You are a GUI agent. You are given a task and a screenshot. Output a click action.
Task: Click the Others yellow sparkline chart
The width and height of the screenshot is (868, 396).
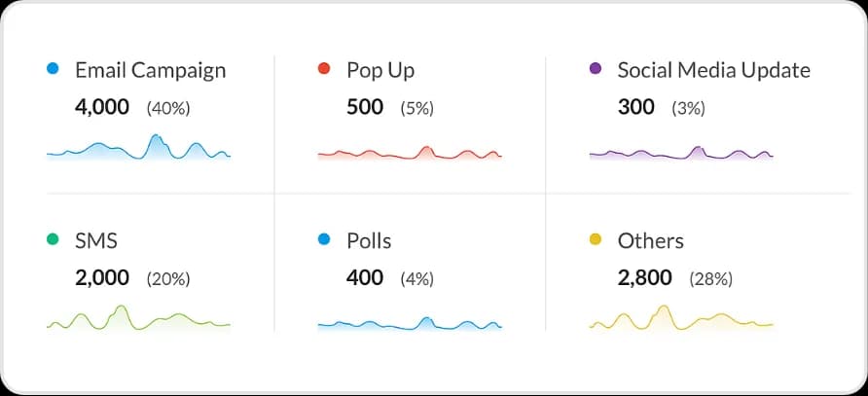coord(681,318)
